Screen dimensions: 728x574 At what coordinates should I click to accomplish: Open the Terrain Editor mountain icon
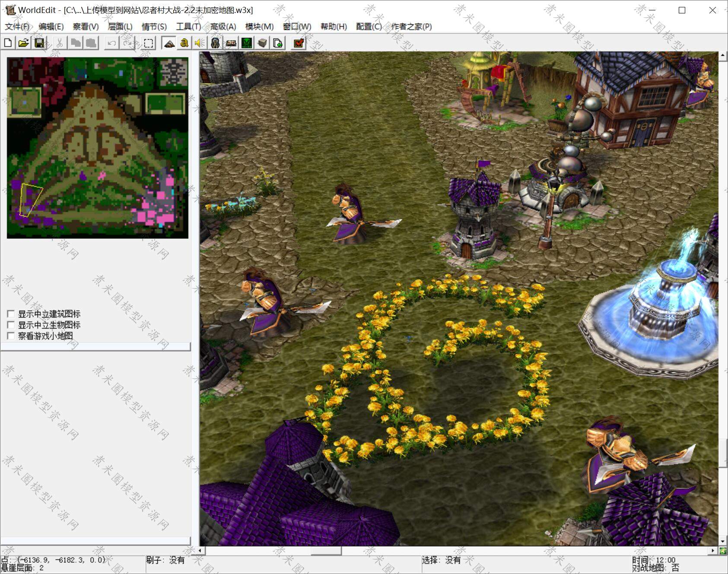click(x=169, y=43)
